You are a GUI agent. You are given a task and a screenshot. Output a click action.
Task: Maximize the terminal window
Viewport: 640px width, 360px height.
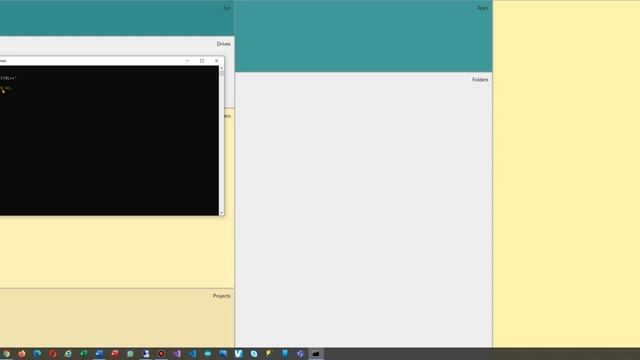(x=202, y=61)
